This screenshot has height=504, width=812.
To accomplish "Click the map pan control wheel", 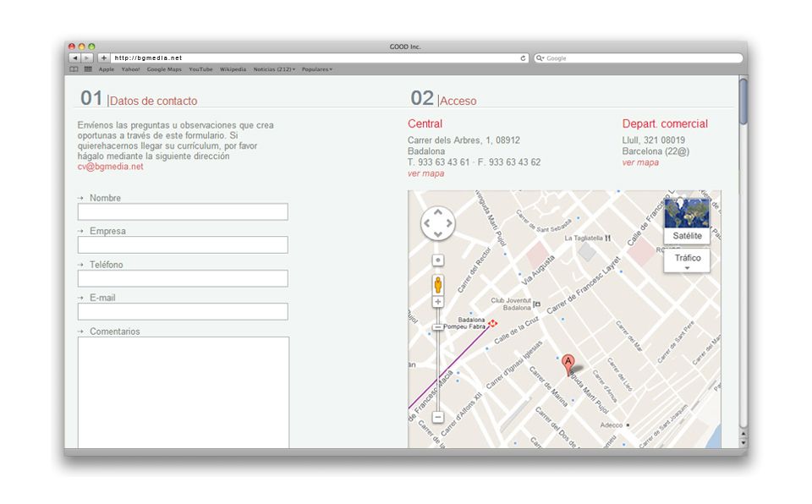I will (x=437, y=223).
